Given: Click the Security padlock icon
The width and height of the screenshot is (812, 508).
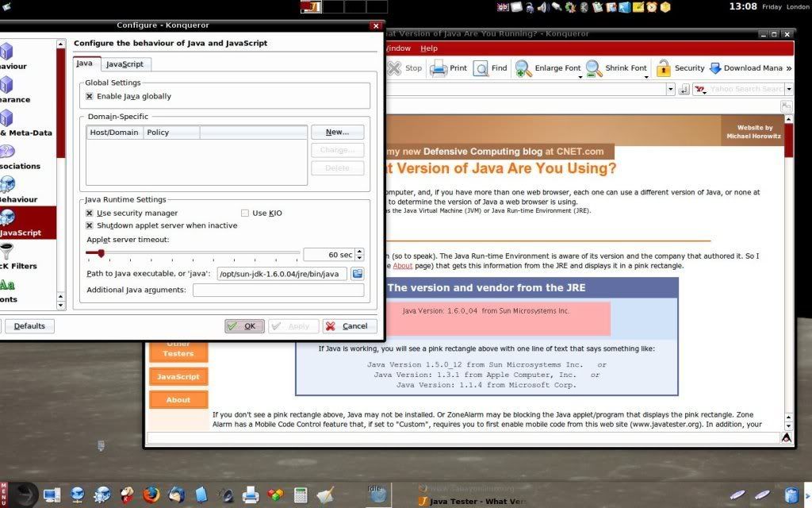Looking at the screenshot, I should coord(664,68).
